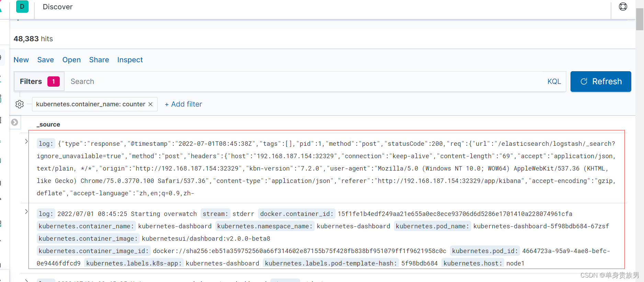Viewport: 644px width, 282px height.
Task: Click the kubernetes.pod_name: field label
Action: click(x=432, y=226)
